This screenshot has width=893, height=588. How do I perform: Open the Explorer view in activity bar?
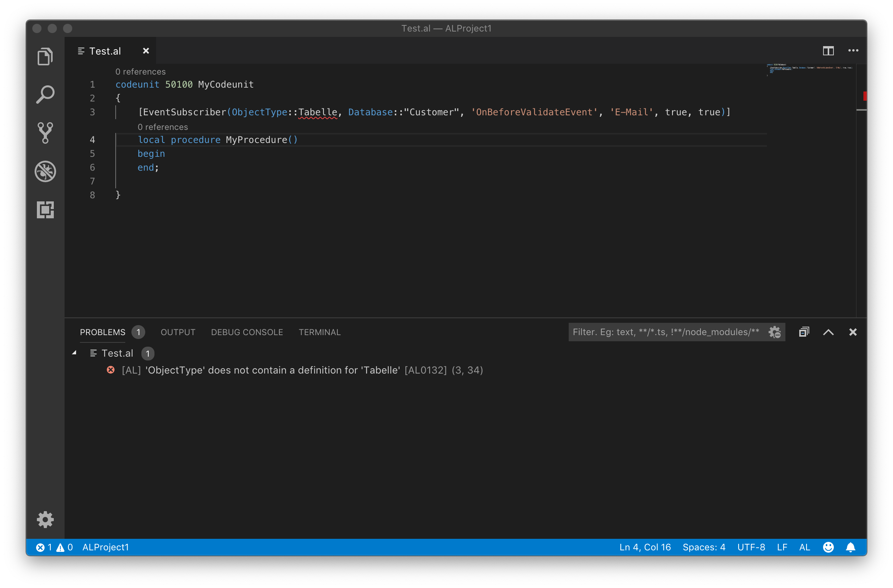click(45, 57)
